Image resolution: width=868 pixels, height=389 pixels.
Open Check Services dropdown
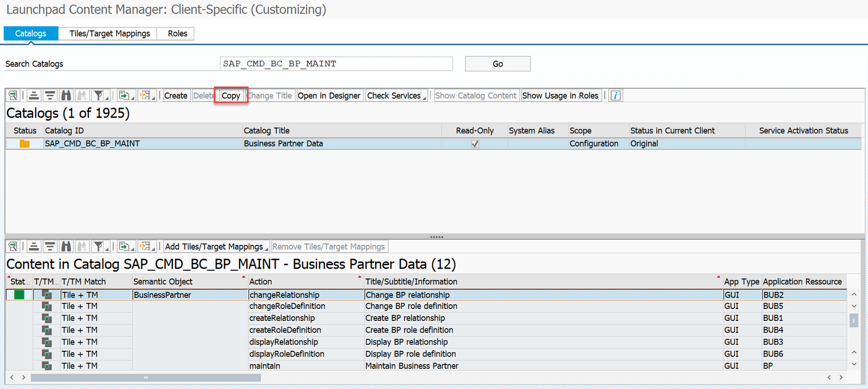396,96
